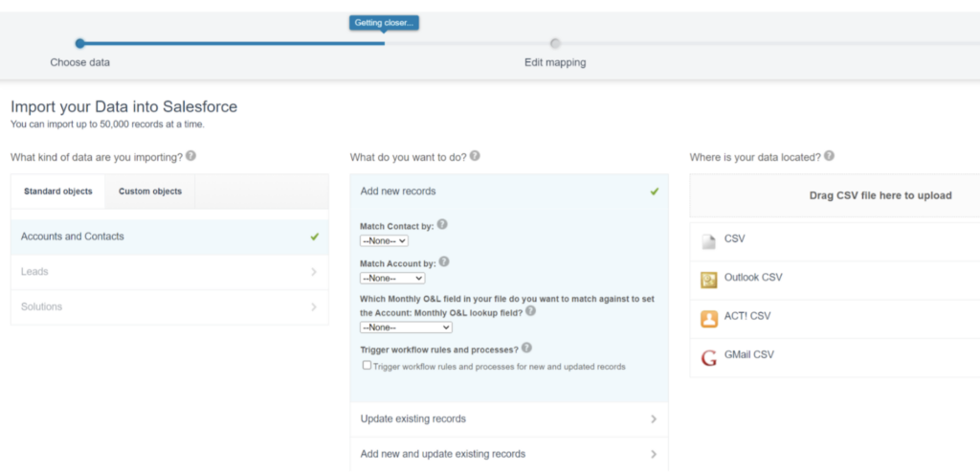Screen dimensions: 980x475
Task: Open the Monthly O&L lookup field dropdown
Action: [x=406, y=328]
